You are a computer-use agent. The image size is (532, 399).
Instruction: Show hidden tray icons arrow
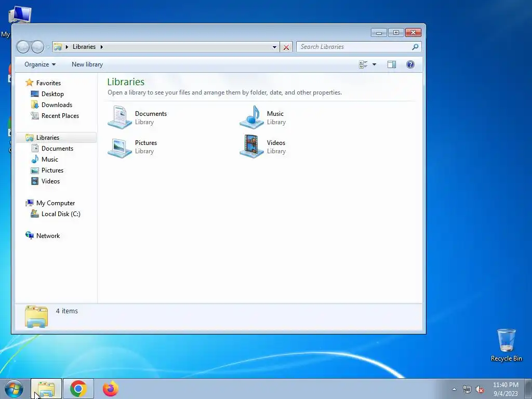pyautogui.click(x=454, y=389)
